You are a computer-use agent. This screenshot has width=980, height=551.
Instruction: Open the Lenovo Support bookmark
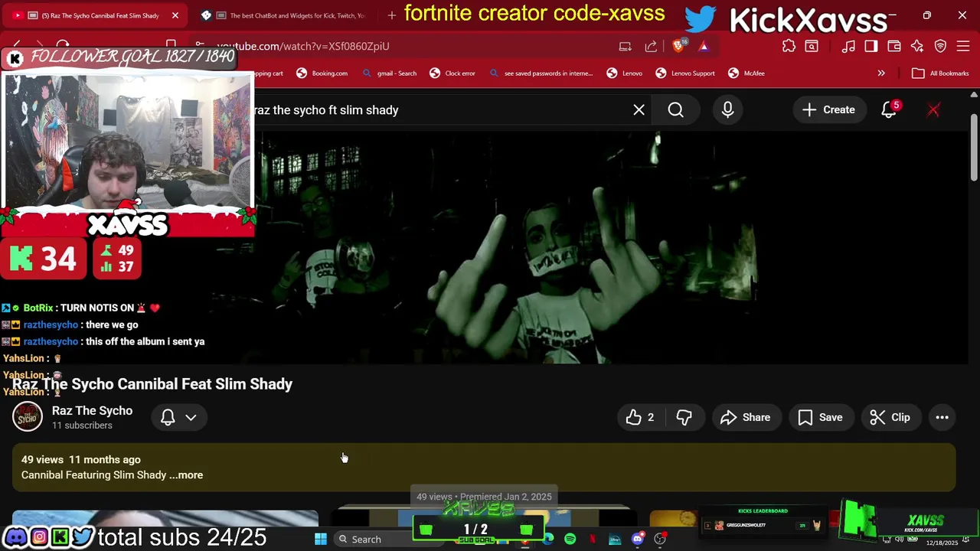click(685, 73)
